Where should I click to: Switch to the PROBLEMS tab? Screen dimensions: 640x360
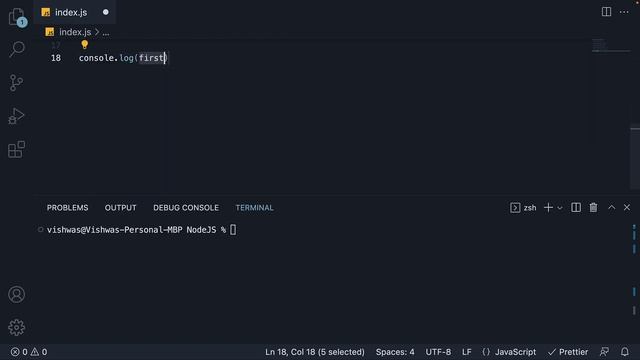[x=67, y=208]
